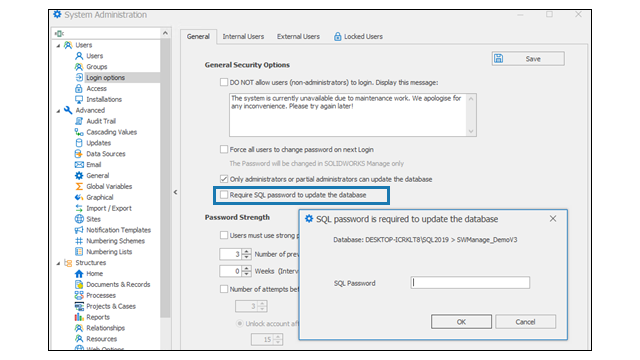Uncheck Only administrators can update the database

(224, 179)
